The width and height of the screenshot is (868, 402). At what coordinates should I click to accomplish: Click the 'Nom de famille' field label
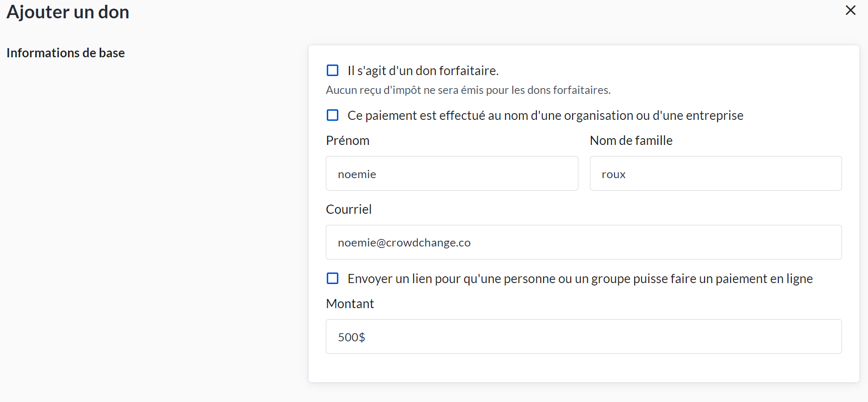click(631, 141)
